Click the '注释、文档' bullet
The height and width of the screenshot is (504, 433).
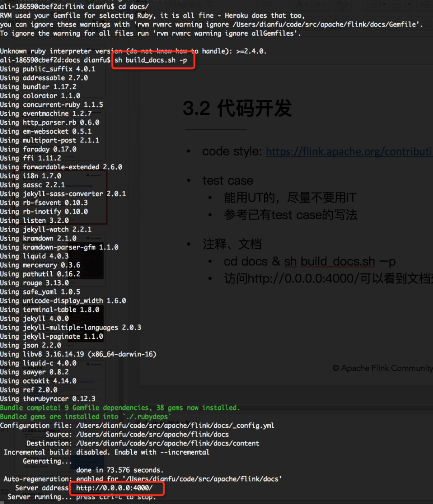[232, 244]
